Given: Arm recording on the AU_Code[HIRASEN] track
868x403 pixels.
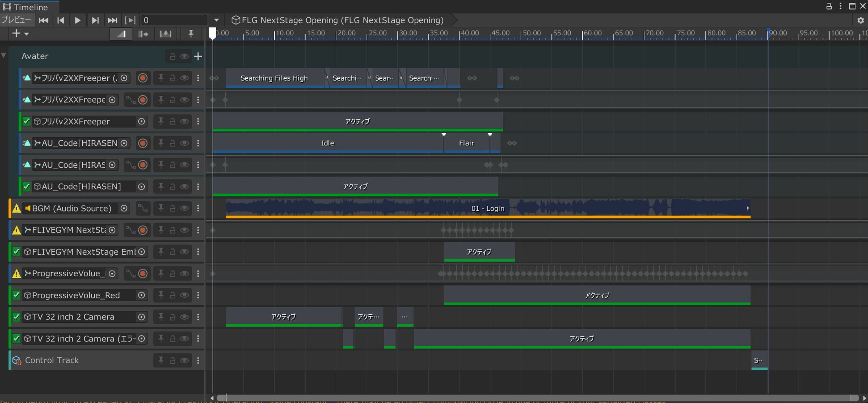Looking at the screenshot, I should (143, 143).
